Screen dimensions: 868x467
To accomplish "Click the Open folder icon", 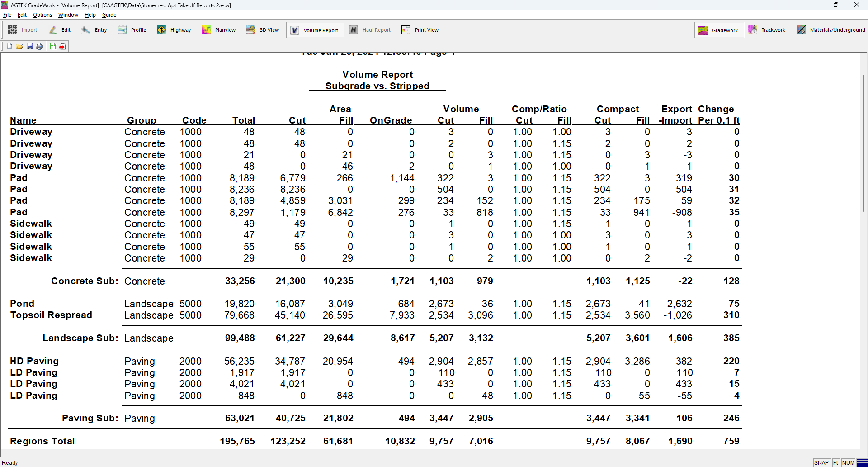I will point(19,47).
